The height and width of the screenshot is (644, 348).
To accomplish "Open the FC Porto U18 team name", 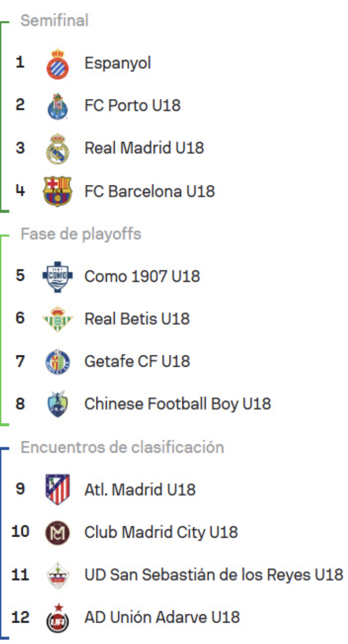I will [132, 106].
